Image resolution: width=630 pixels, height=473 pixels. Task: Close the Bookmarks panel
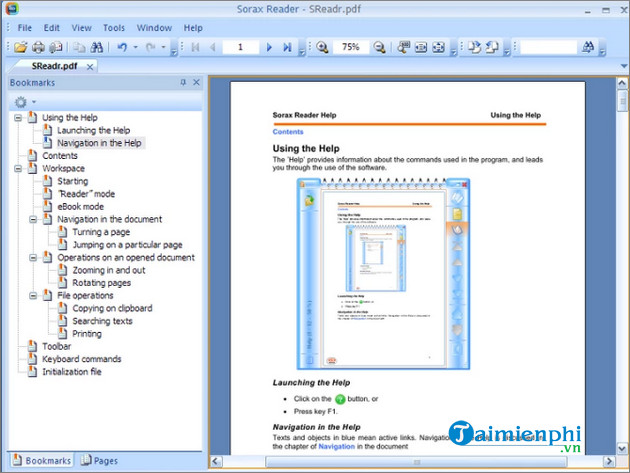coord(196,82)
